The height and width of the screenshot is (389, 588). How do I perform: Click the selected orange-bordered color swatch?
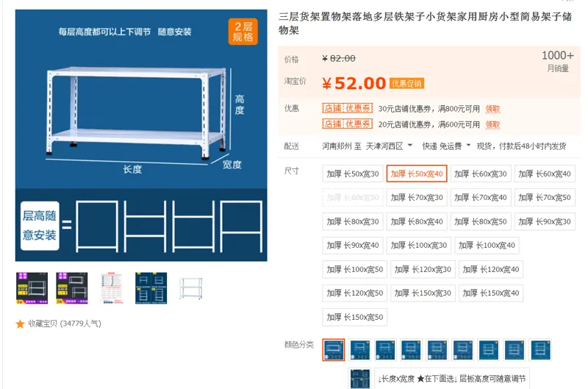pos(334,350)
